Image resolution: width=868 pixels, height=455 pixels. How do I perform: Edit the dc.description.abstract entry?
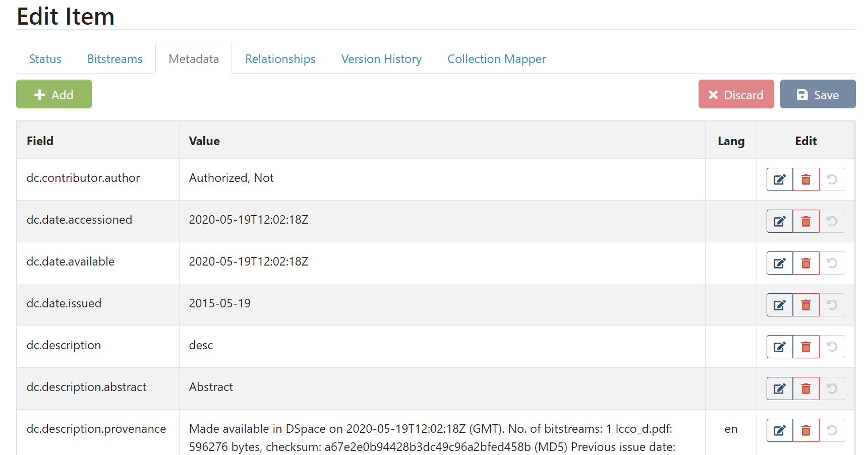click(x=779, y=388)
